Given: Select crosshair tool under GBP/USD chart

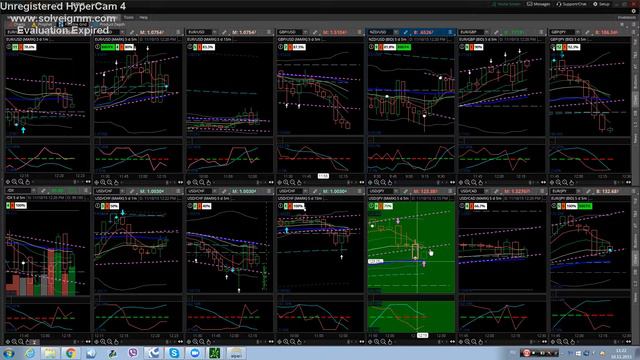Looking at the screenshot, I should (280, 182).
